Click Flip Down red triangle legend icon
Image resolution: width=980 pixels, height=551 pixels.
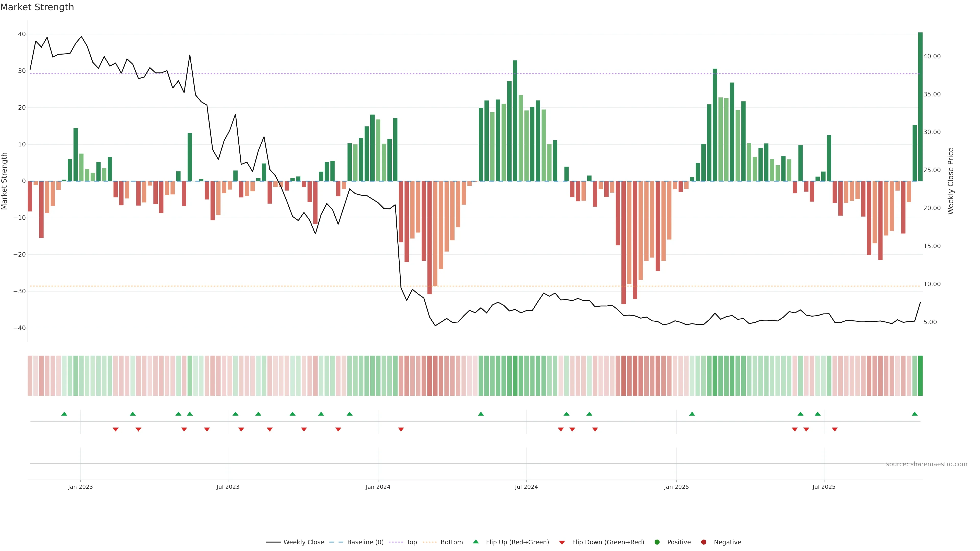point(562,543)
